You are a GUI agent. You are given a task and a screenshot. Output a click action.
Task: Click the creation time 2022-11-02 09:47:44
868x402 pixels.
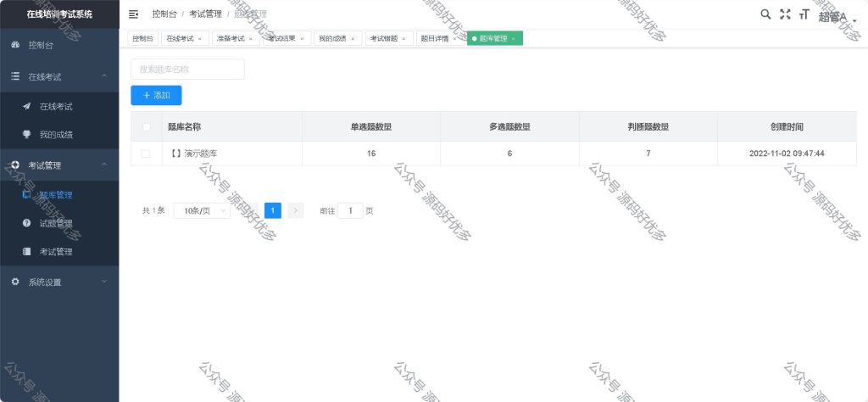click(x=787, y=154)
